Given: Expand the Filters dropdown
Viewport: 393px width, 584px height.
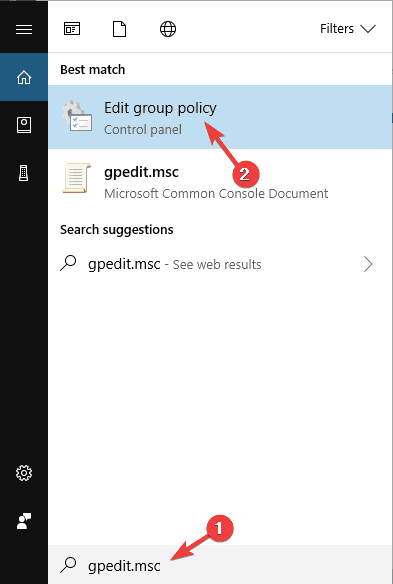Looking at the screenshot, I should pyautogui.click(x=348, y=29).
